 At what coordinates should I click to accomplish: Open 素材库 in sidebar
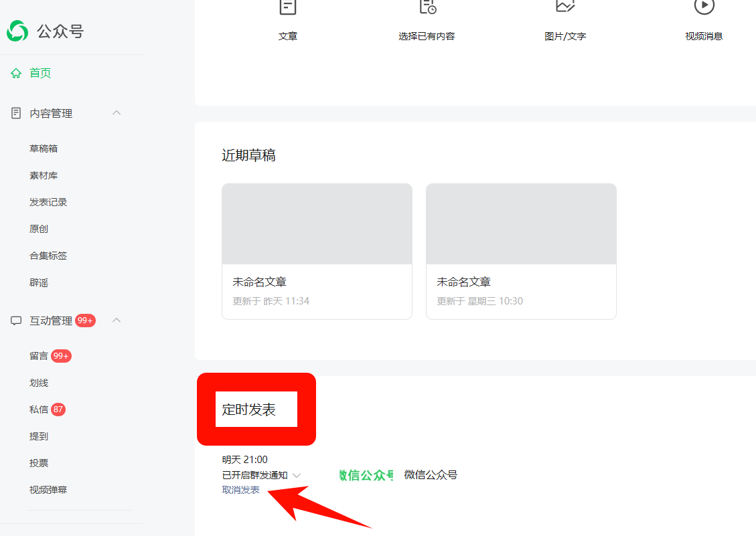[x=44, y=175]
